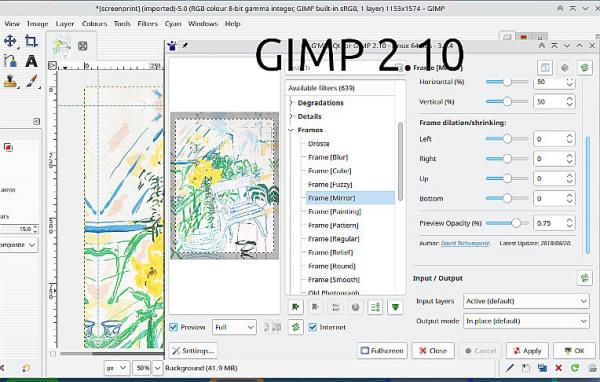Image resolution: width=600 pixels, height=382 pixels.
Task: Collapse the Frames filter category
Action: tap(291, 130)
